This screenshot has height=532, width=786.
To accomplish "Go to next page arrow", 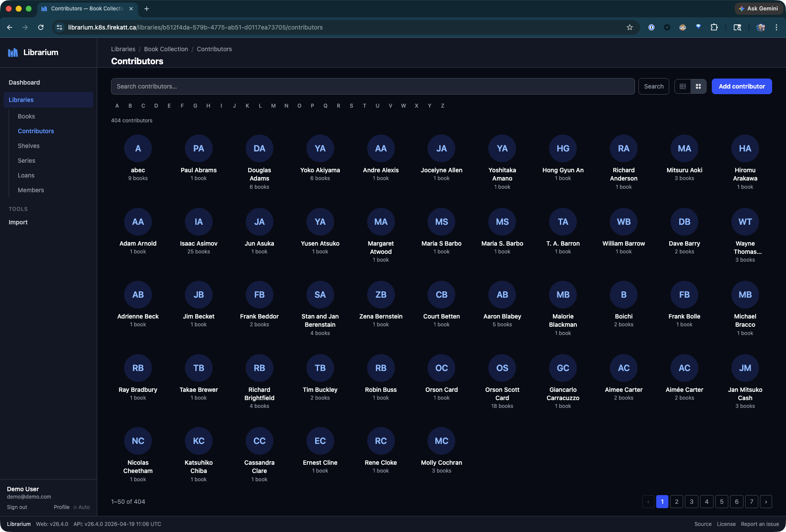I will point(766,502).
